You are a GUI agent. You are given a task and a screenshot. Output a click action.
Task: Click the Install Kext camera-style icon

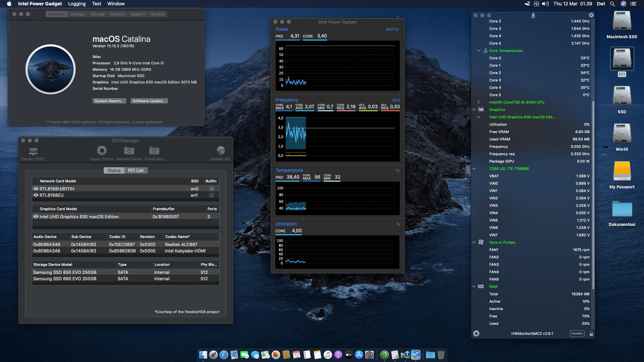[x=154, y=150]
